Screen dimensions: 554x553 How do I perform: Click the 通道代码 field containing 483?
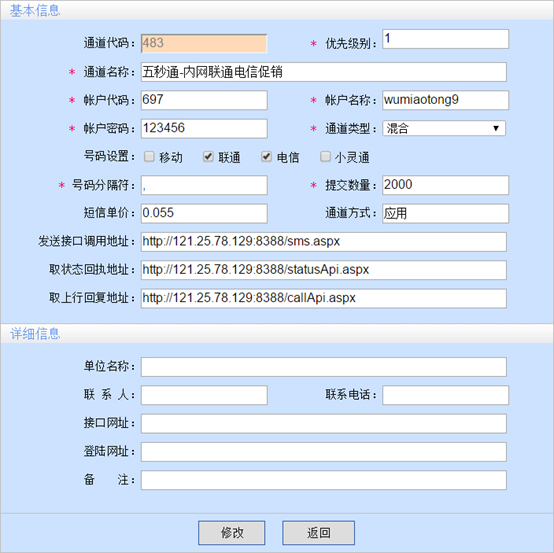[204, 43]
